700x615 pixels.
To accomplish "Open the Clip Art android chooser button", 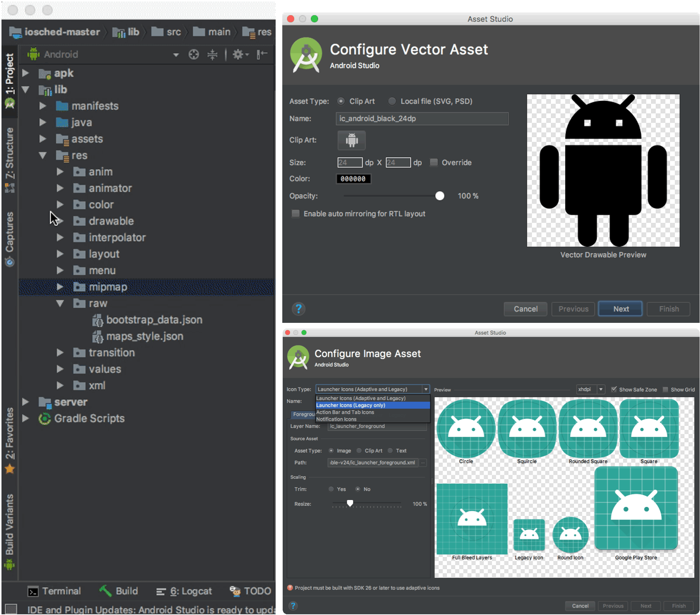I will [x=351, y=140].
